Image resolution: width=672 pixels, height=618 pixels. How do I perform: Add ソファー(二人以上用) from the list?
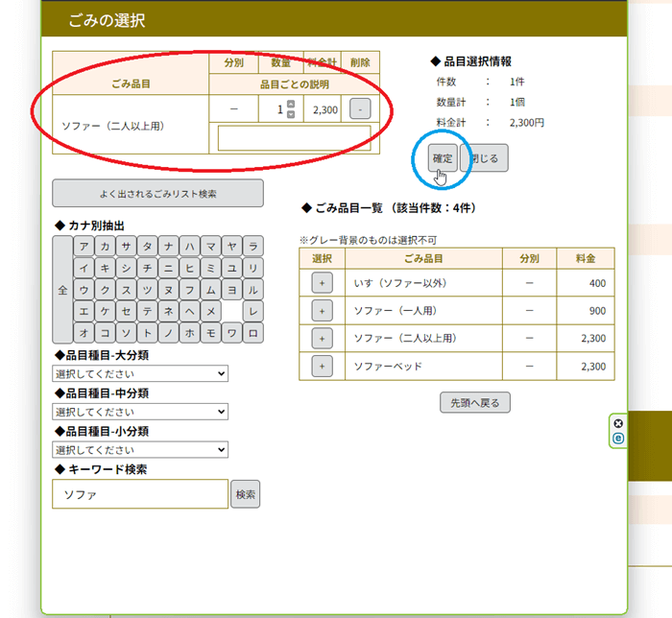[322, 339]
